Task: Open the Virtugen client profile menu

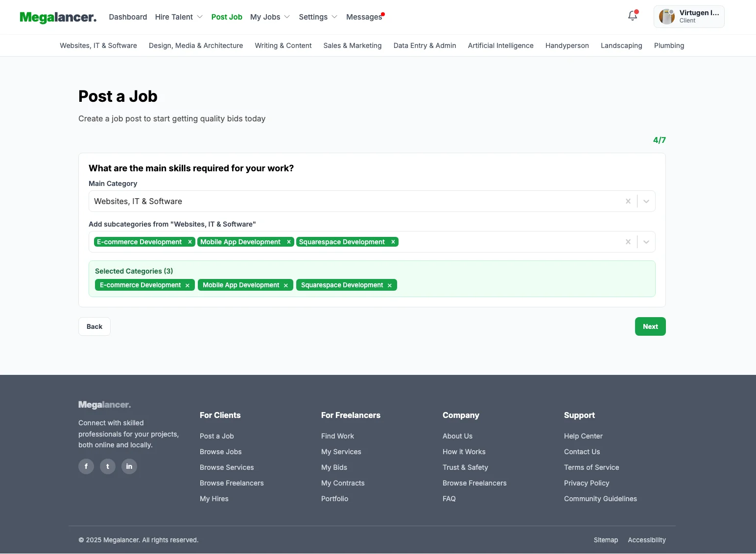Action: click(x=689, y=17)
